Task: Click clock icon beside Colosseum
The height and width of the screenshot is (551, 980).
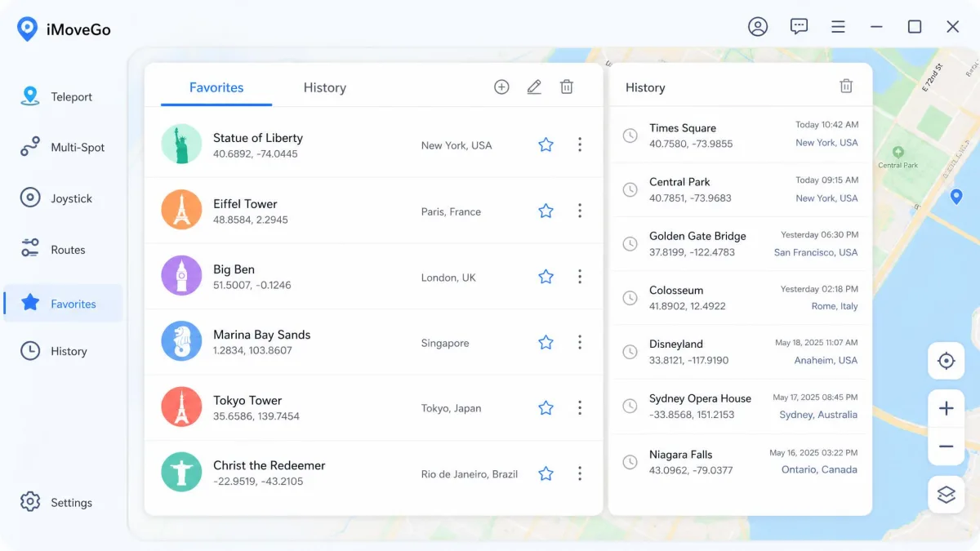Action: (630, 298)
